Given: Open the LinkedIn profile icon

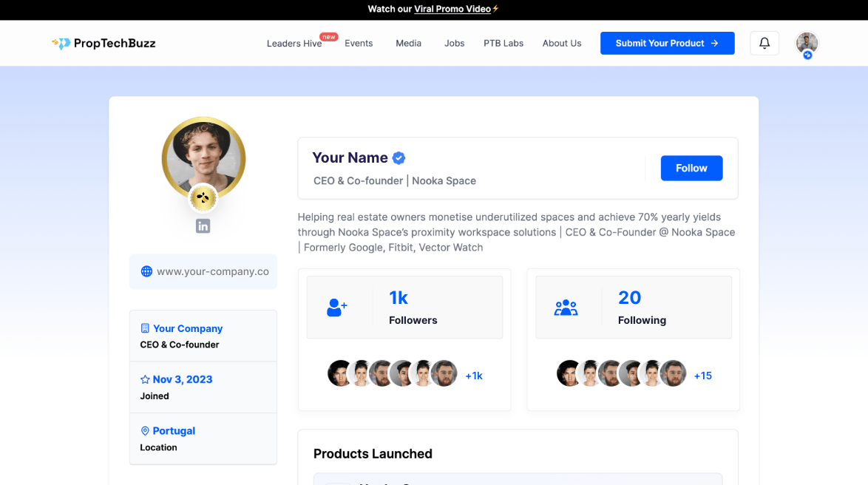Looking at the screenshot, I should [x=203, y=226].
